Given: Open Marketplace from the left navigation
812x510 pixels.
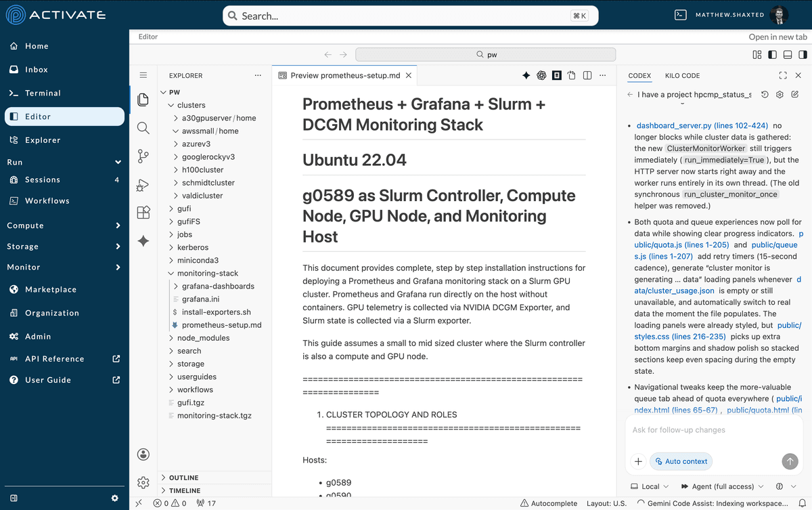Looking at the screenshot, I should 51,289.
